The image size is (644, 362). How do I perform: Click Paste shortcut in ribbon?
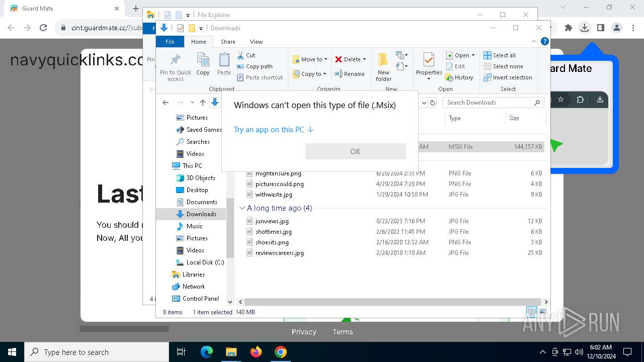pos(260,77)
